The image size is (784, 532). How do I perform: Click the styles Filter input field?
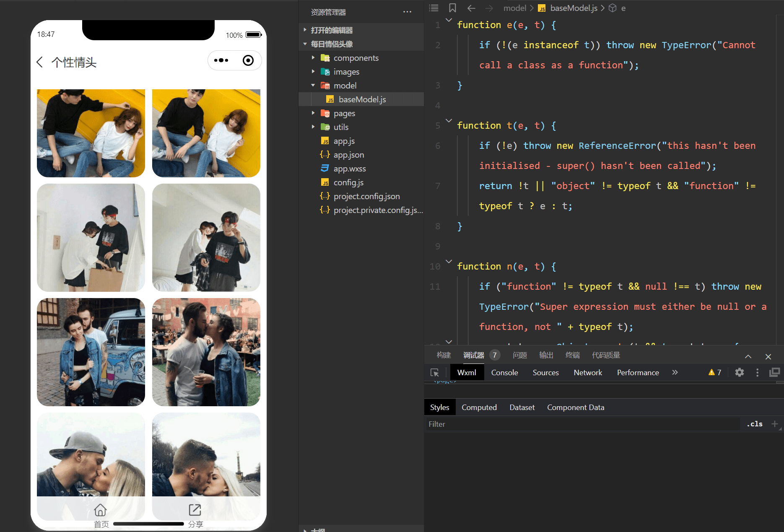(583, 424)
